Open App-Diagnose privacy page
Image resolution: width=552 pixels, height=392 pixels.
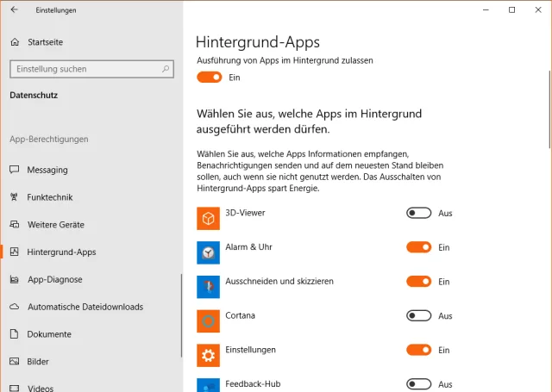coord(55,279)
